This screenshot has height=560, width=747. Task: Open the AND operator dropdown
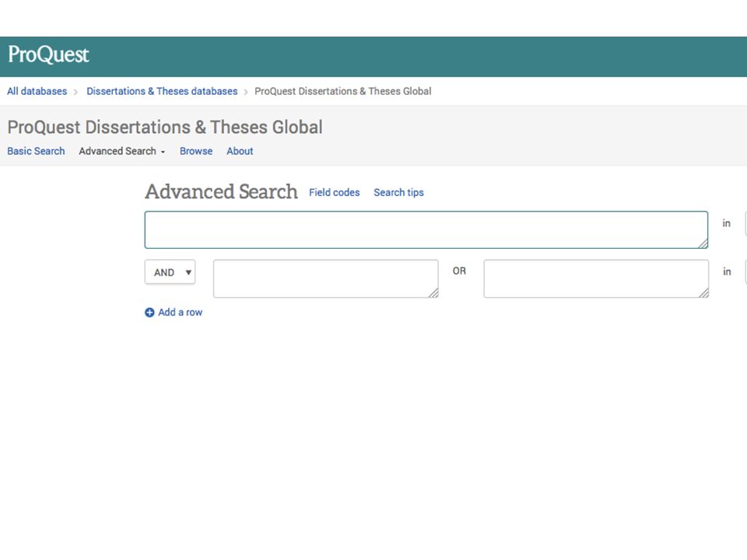[170, 272]
